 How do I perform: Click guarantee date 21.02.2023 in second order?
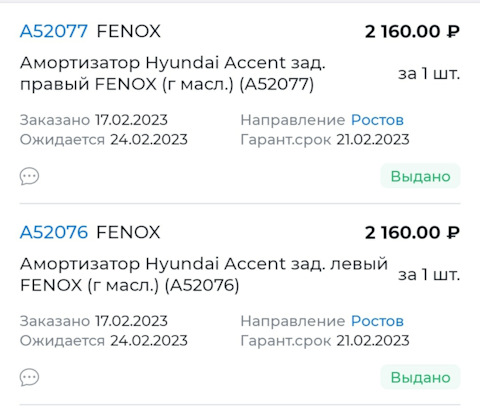[373, 341]
